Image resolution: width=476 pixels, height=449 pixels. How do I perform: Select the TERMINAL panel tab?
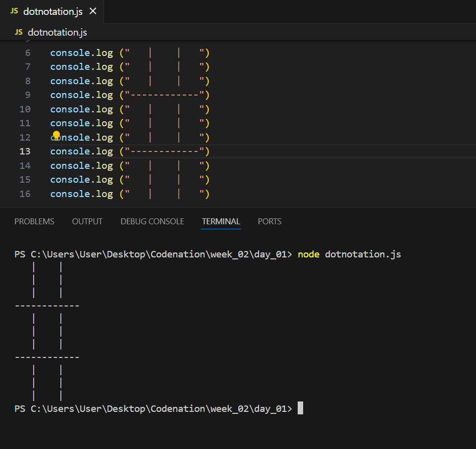[x=221, y=221]
